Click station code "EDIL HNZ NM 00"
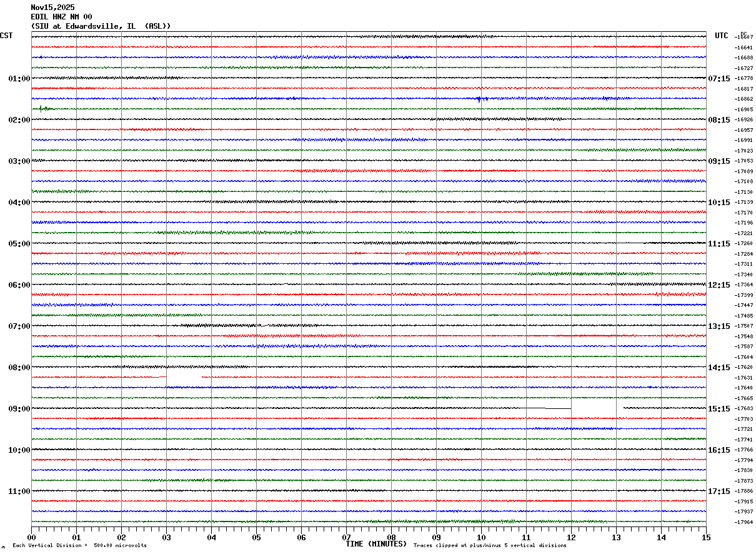 click(x=61, y=17)
